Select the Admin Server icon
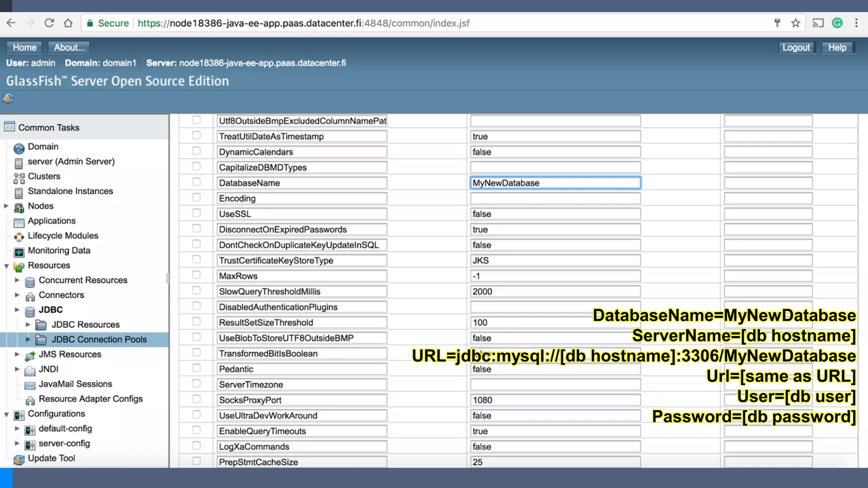Image resolution: width=868 pixels, height=488 pixels. pyautogui.click(x=19, y=163)
